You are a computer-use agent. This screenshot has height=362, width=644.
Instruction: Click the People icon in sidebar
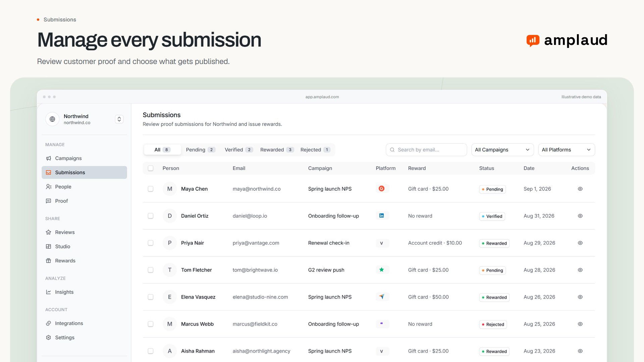49,187
